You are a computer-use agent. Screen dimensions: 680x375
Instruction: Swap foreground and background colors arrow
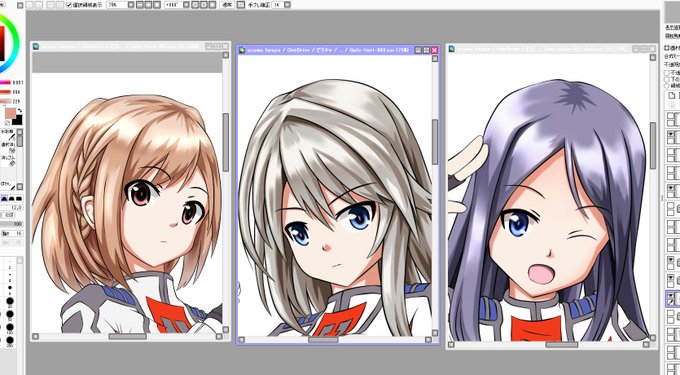(x=19, y=111)
